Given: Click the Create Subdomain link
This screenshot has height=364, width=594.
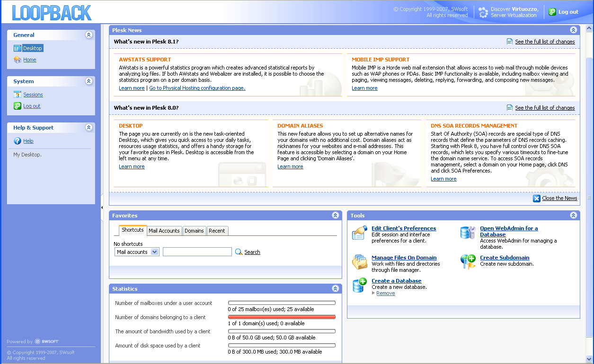Looking at the screenshot, I should [x=505, y=258].
